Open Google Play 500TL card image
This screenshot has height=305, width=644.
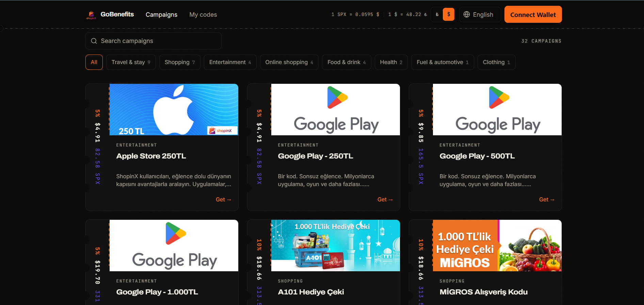pyautogui.click(x=497, y=110)
